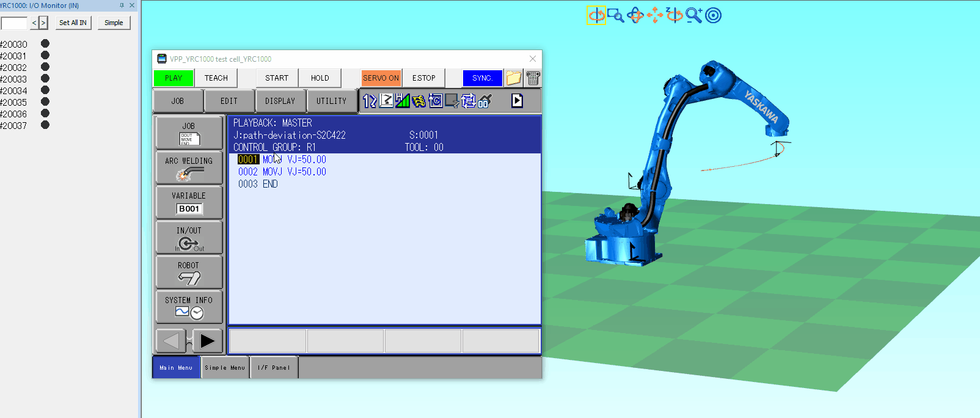Click the robot coordinate status icon

(x=386, y=101)
